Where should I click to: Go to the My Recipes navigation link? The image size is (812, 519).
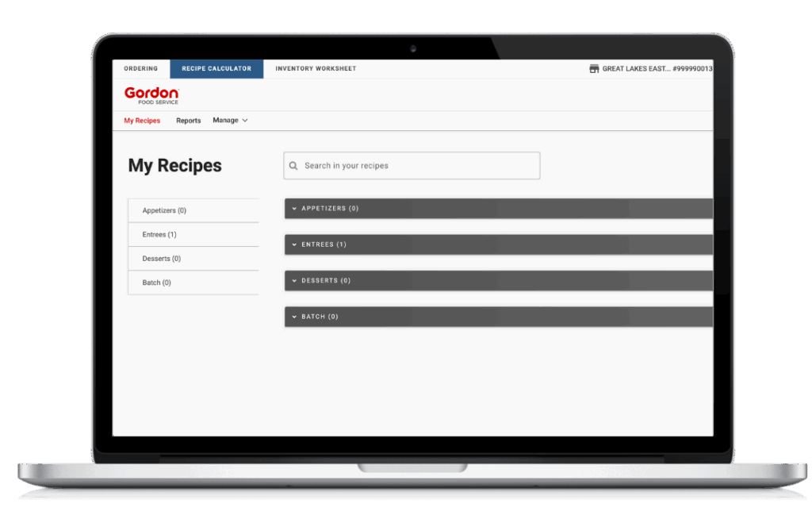(142, 121)
